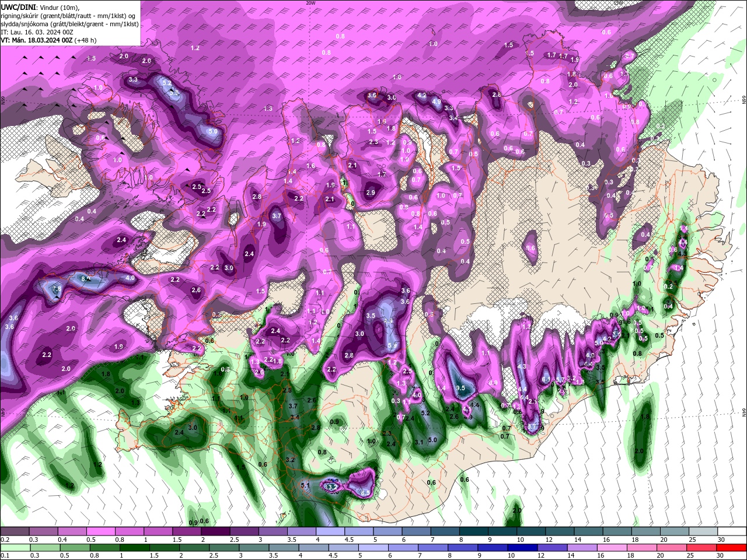Screen dimensions: 747x560
Task: Select the 4.2 value on the map
Action: 422,95
